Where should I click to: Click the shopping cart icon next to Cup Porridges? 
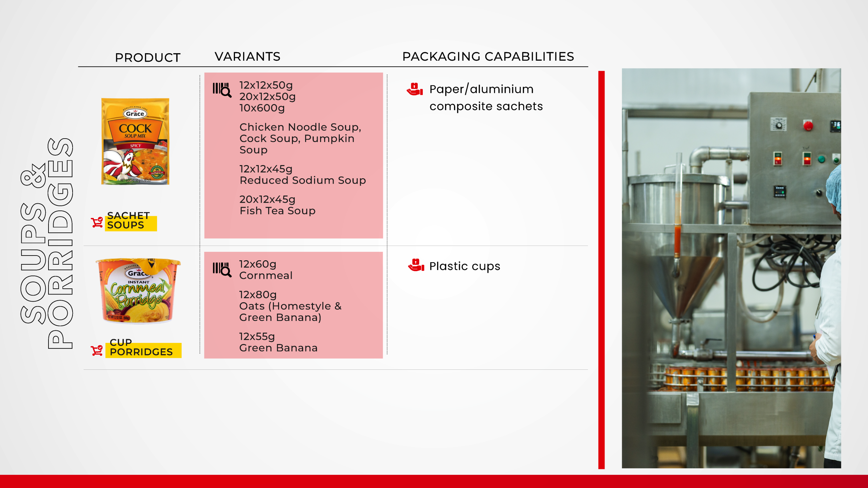click(97, 350)
